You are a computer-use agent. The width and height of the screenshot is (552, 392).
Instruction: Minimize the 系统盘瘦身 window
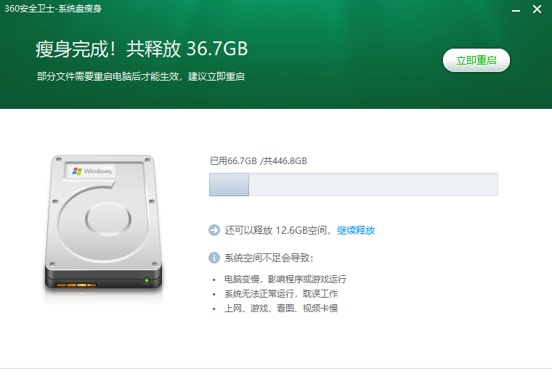pos(516,10)
